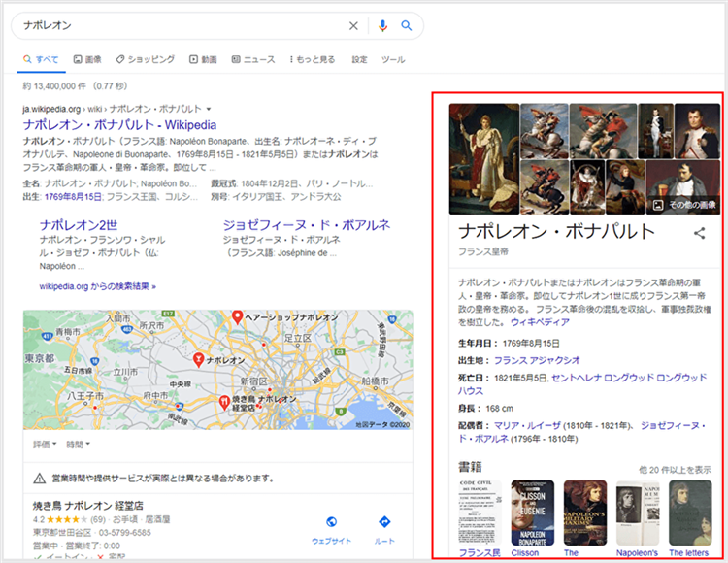Screen dimensions: 728x563
Task: Click the 約 13,400,000 件 result count
Action: 75,86
